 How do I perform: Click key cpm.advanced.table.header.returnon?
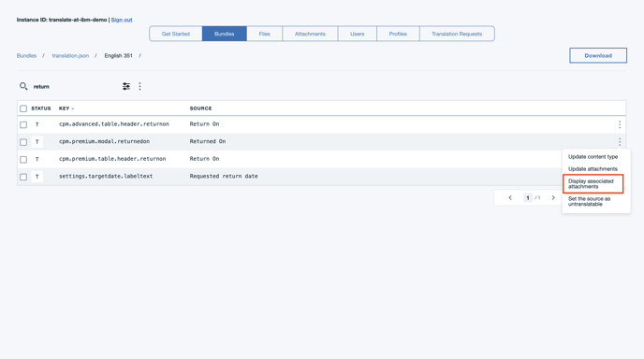[x=114, y=124]
